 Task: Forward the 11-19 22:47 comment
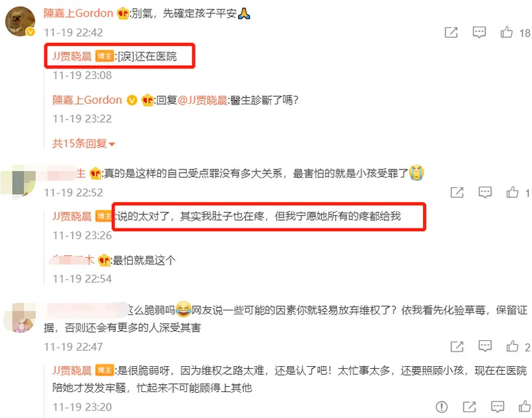click(x=457, y=346)
